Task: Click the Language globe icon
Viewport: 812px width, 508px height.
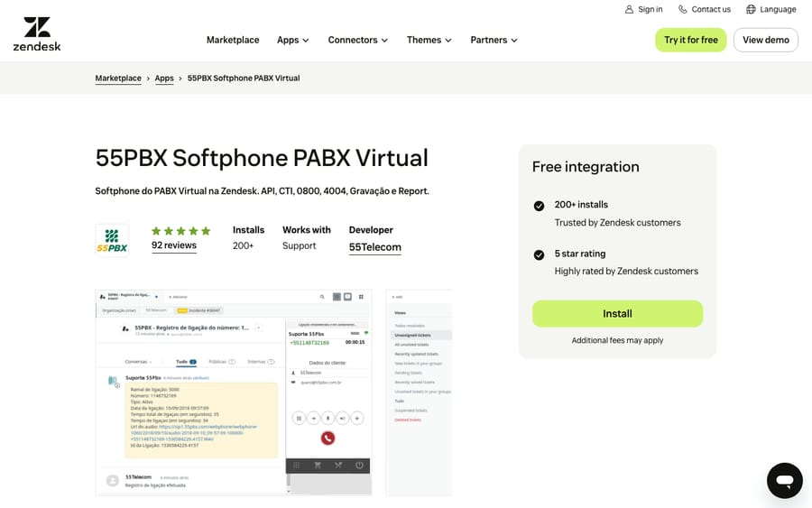Action: (751, 9)
